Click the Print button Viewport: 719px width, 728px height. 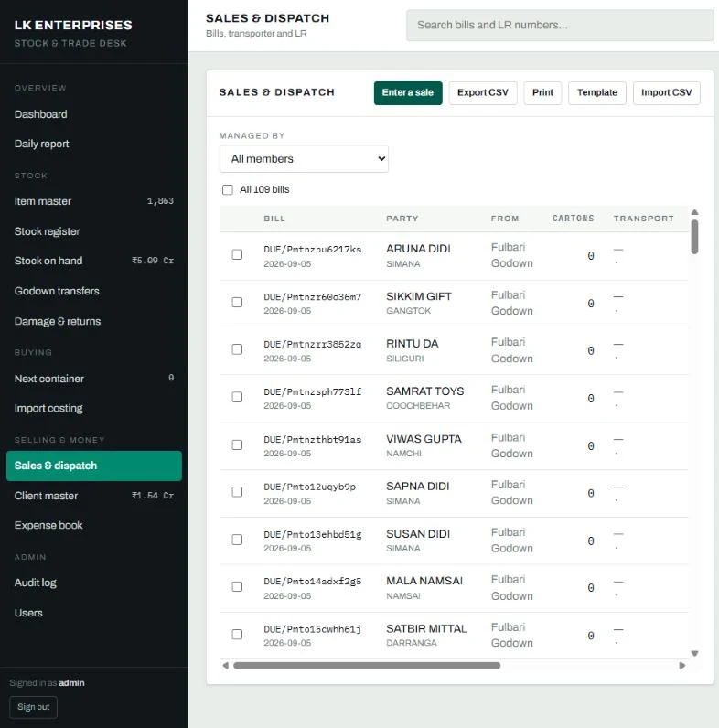click(542, 93)
